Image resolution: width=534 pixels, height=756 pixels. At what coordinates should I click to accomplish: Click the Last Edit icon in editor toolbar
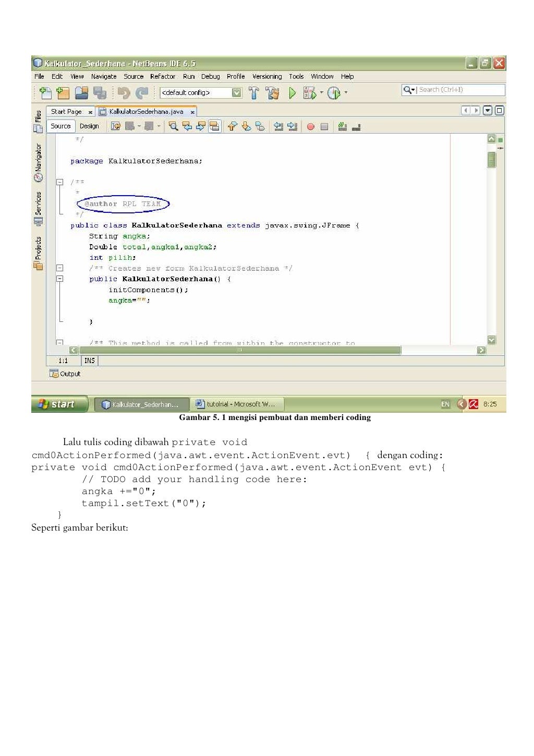point(116,126)
